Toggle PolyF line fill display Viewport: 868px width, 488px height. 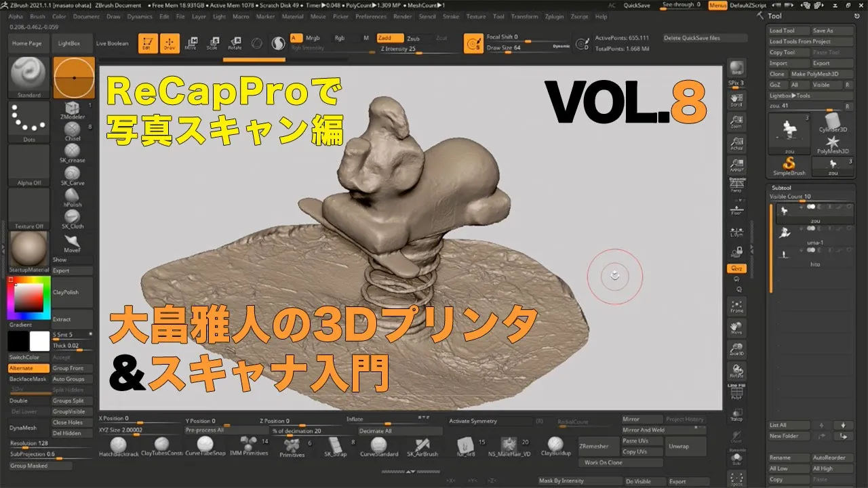click(736, 392)
